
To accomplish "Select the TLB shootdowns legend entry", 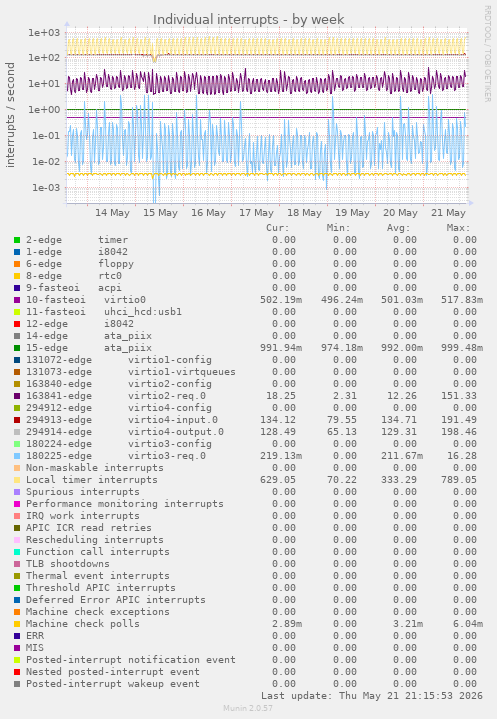I will pyautogui.click(x=68, y=564).
